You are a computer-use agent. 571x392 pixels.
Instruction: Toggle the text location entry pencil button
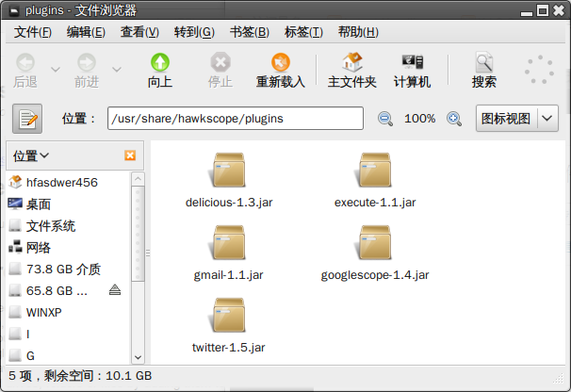pos(27,119)
